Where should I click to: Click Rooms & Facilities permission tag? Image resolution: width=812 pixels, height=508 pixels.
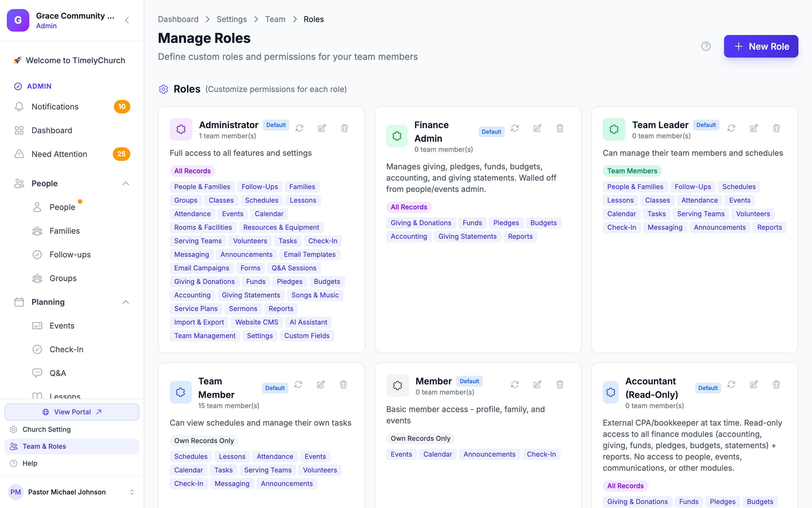(x=203, y=227)
